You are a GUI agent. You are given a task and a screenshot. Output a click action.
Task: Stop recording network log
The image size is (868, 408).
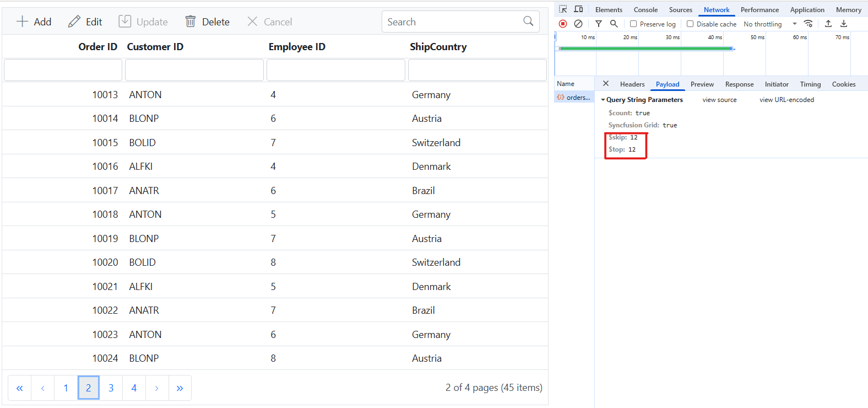[563, 24]
